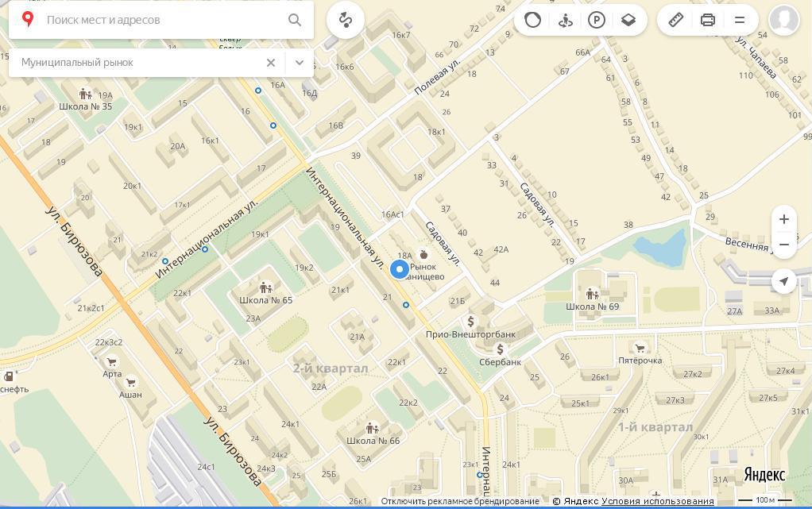Click the bus stop marker near 16А
The height and width of the screenshot is (509, 812).
click(x=258, y=91)
